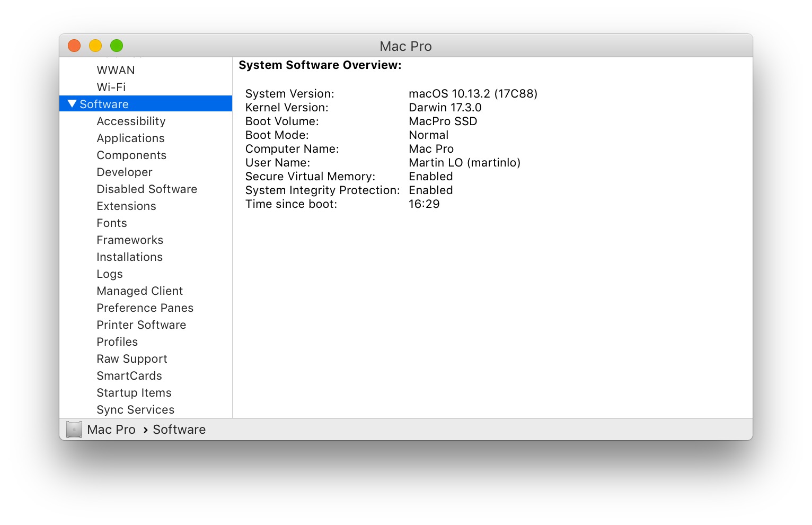Click the System Version label
Viewport: 812px width, 525px height.
click(290, 94)
